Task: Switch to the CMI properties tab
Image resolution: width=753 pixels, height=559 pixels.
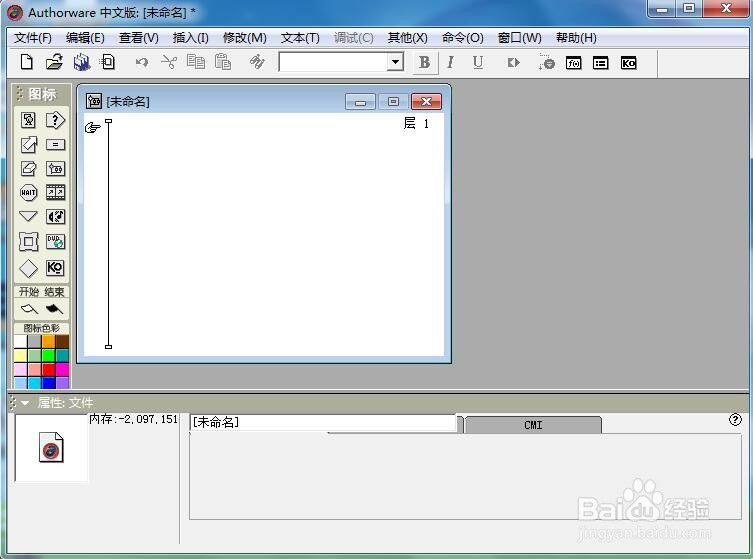Action: click(533, 425)
